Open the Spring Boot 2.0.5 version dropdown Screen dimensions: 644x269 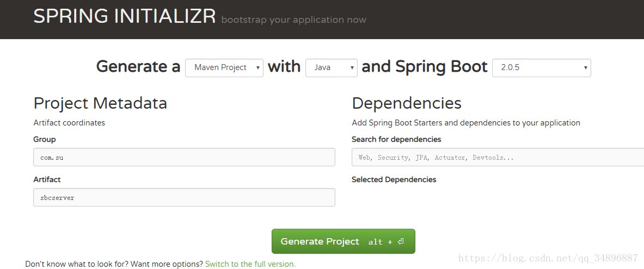pos(541,68)
